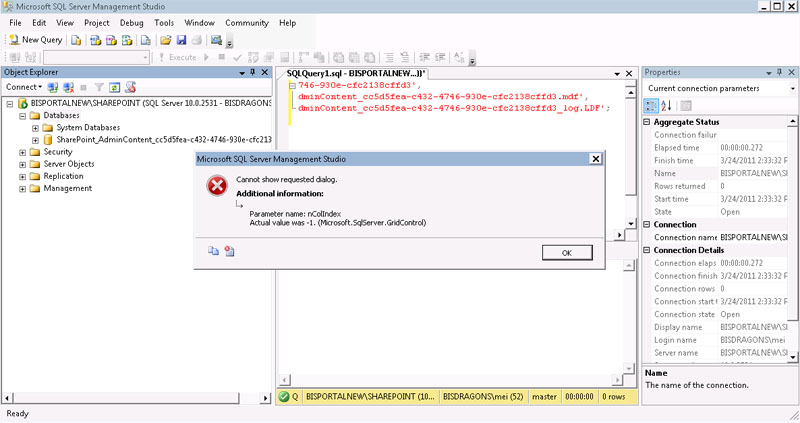Click the Categorized view icon in Properties

pyautogui.click(x=651, y=106)
